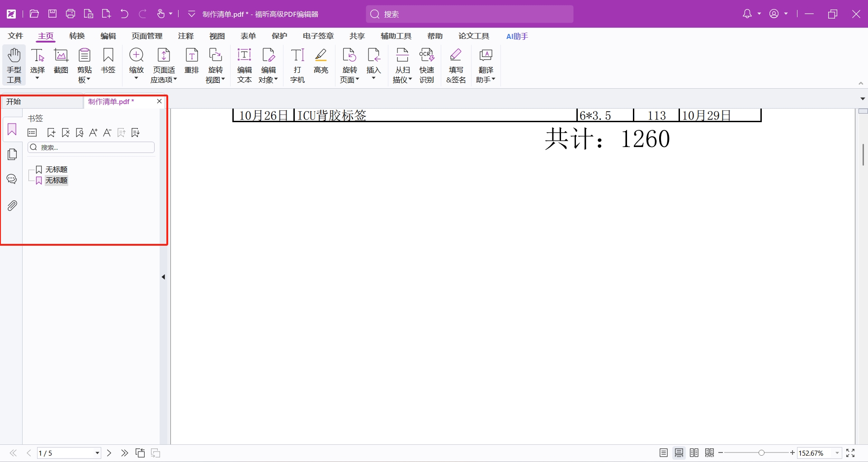Open the OCR quick recognition (快速识别) tool
This screenshot has height=462, width=868.
pos(426,66)
